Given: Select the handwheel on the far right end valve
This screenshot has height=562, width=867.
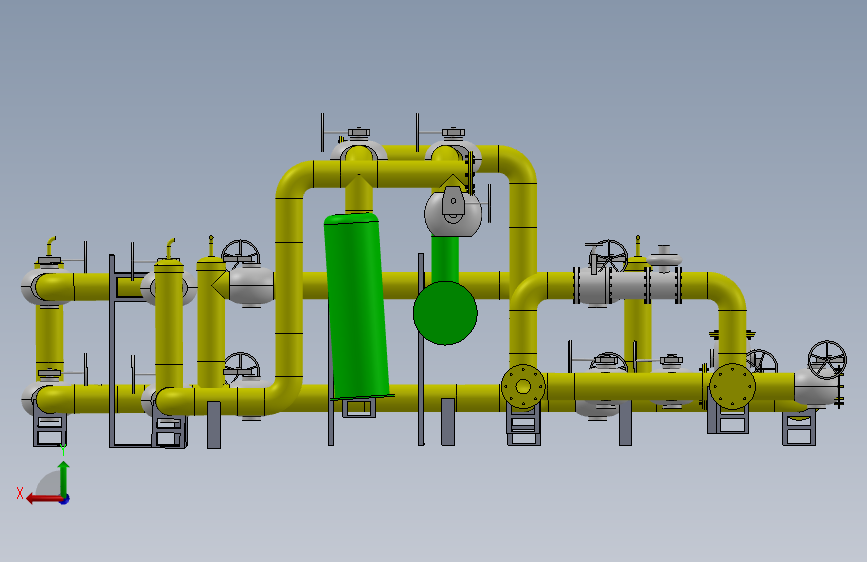Looking at the screenshot, I should pos(827,360).
